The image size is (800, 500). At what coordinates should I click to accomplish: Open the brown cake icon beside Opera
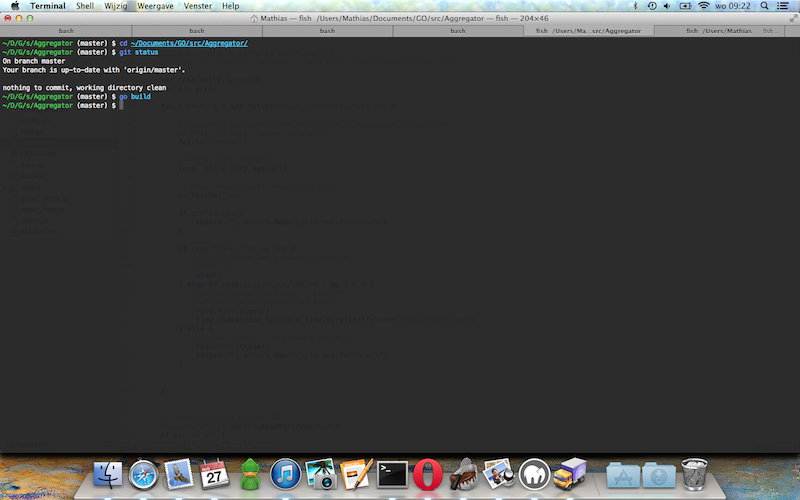coord(463,474)
